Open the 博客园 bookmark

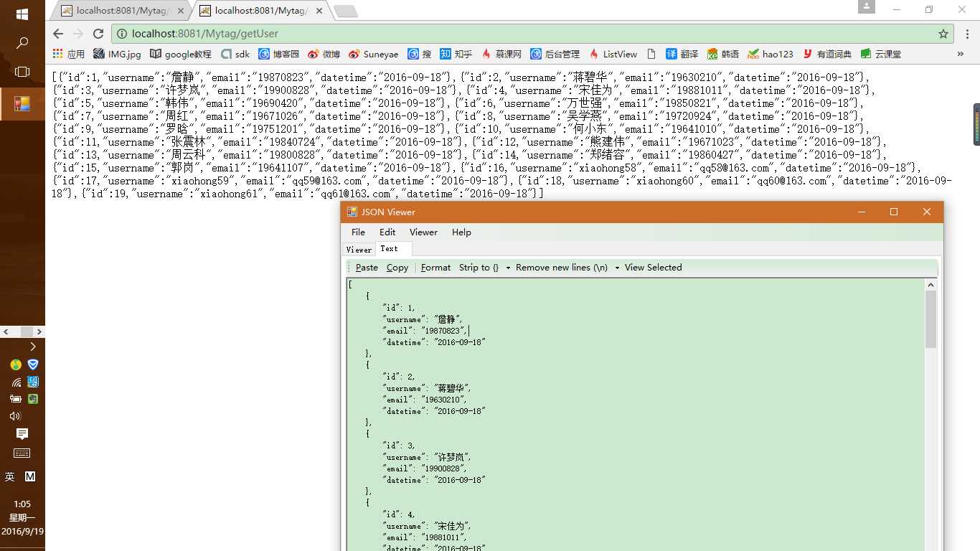[279, 54]
